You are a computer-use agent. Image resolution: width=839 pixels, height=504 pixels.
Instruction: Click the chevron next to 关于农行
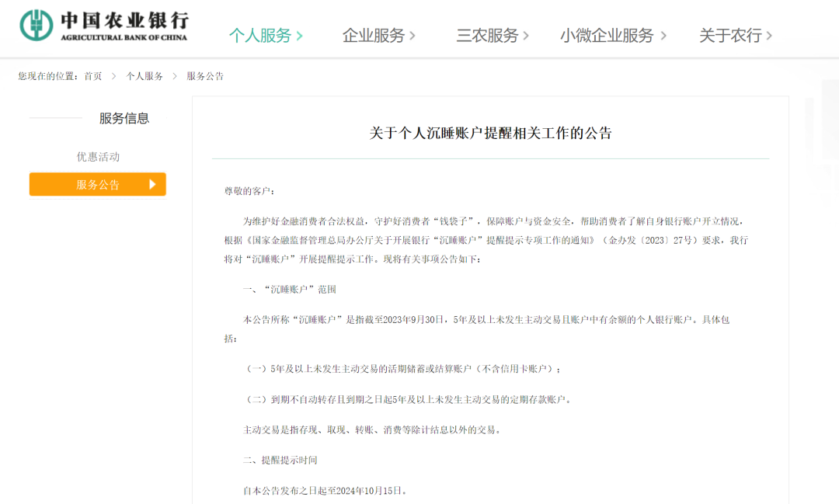[769, 36]
